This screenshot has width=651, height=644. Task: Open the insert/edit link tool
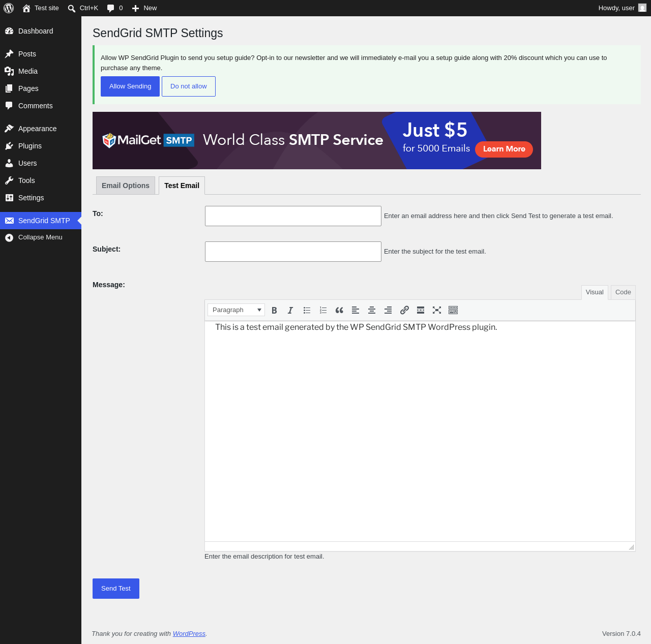(404, 310)
